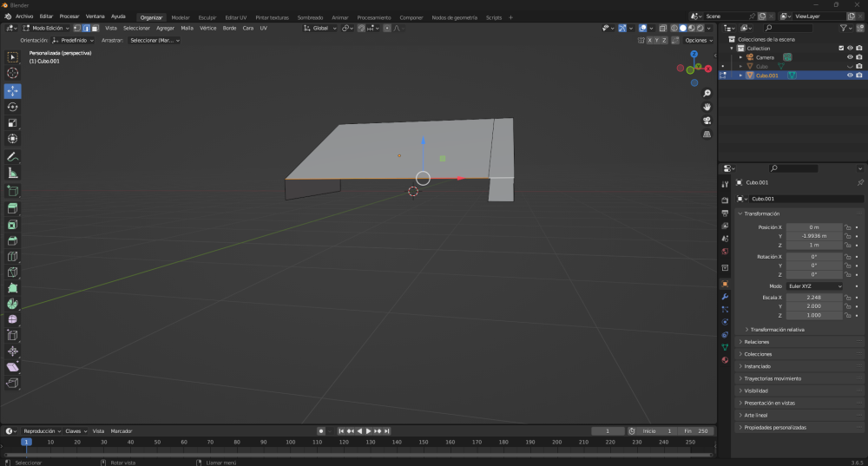
Task: Open the Modo Edición mode dropdown
Action: coord(49,28)
